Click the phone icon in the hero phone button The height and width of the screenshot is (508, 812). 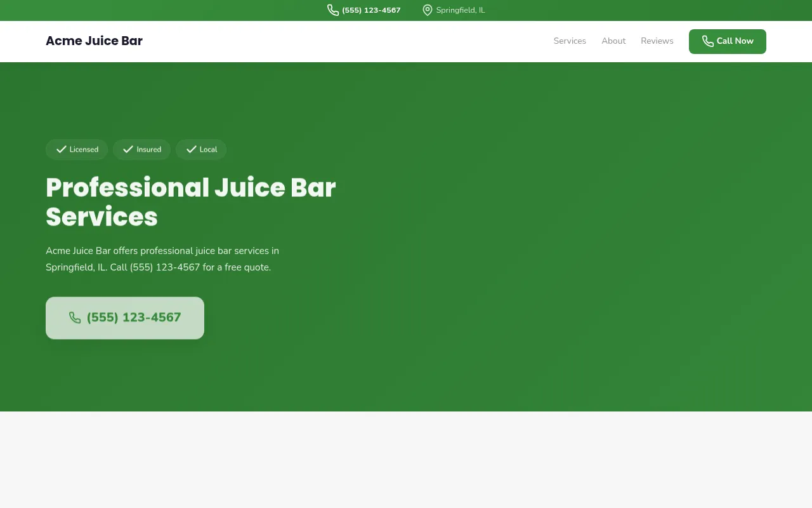pyautogui.click(x=75, y=317)
